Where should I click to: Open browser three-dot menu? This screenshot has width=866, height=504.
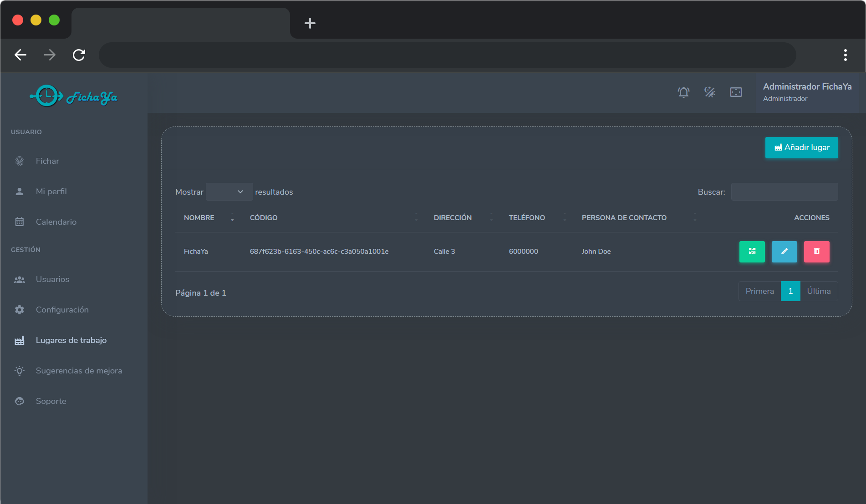pyautogui.click(x=845, y=55)
